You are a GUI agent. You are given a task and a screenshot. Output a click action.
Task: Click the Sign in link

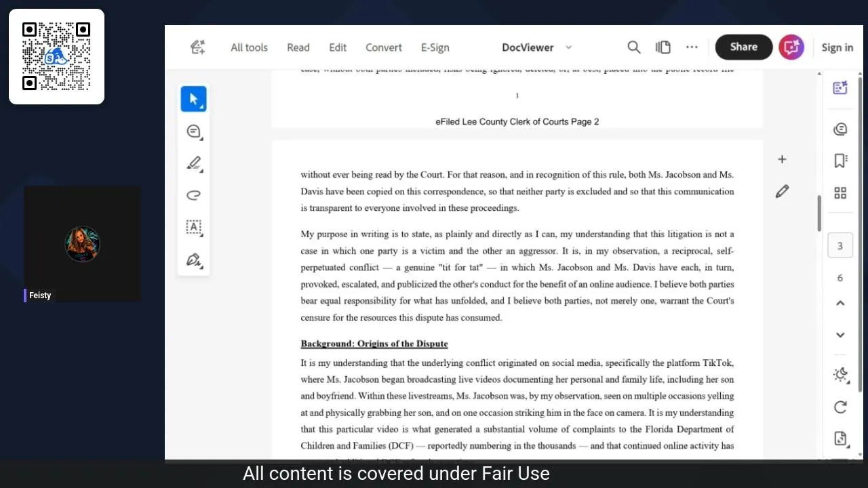(837, 47)
